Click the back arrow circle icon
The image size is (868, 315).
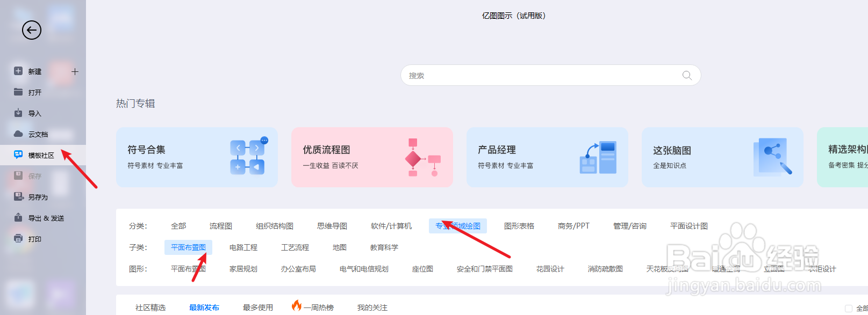pos(32,30)
